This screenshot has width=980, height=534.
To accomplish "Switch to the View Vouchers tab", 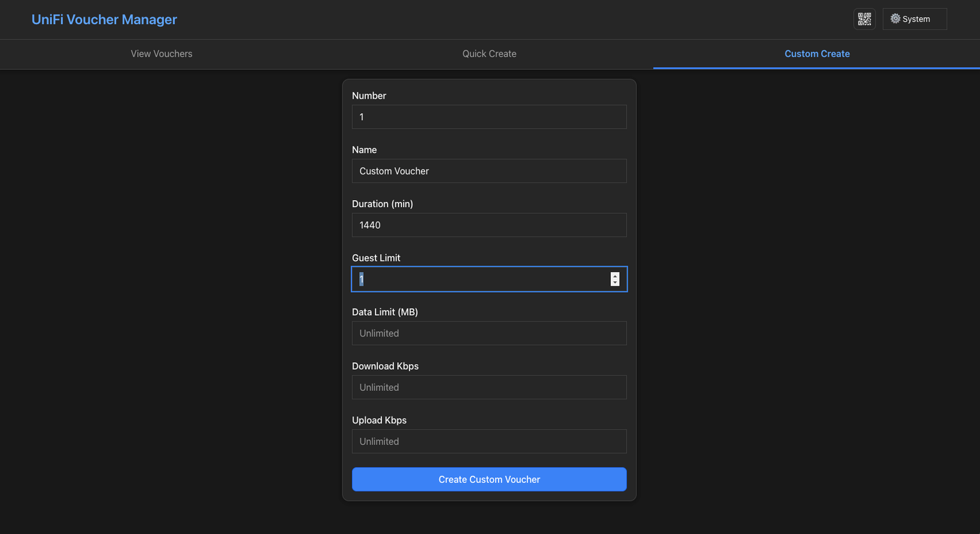I will point(161,54).
